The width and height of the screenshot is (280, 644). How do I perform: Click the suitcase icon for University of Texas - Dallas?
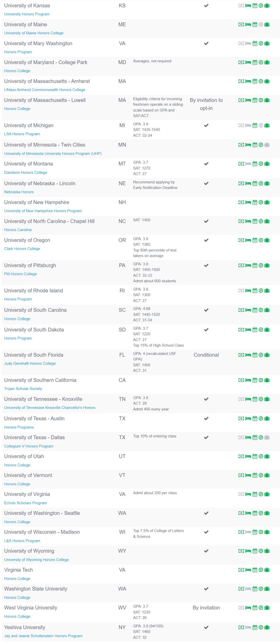(x=267, y=437)
